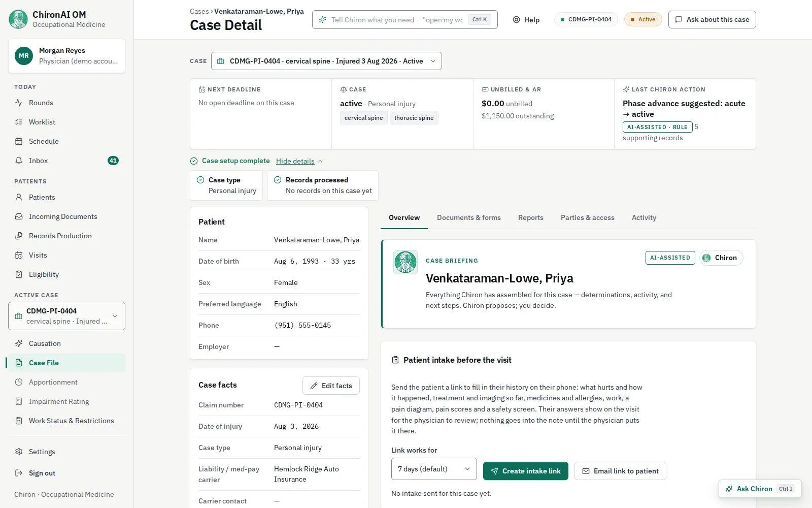Switch to the Reports tab
The height and width of the screenshot is (508, 812).
530,217
